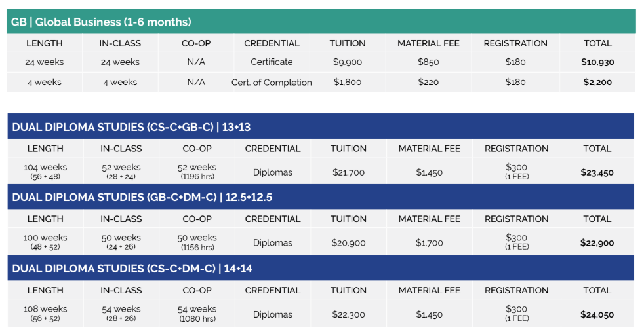The image size is (644, 334).
Task: Click the CS-C+GB-C Dual Diploma header
Action: [x=131, y=127]
